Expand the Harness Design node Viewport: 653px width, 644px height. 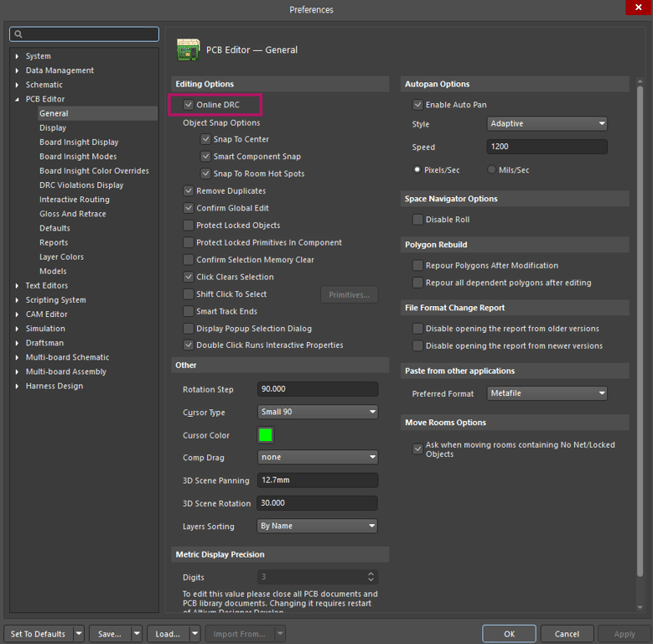click(x=17, y=386)
